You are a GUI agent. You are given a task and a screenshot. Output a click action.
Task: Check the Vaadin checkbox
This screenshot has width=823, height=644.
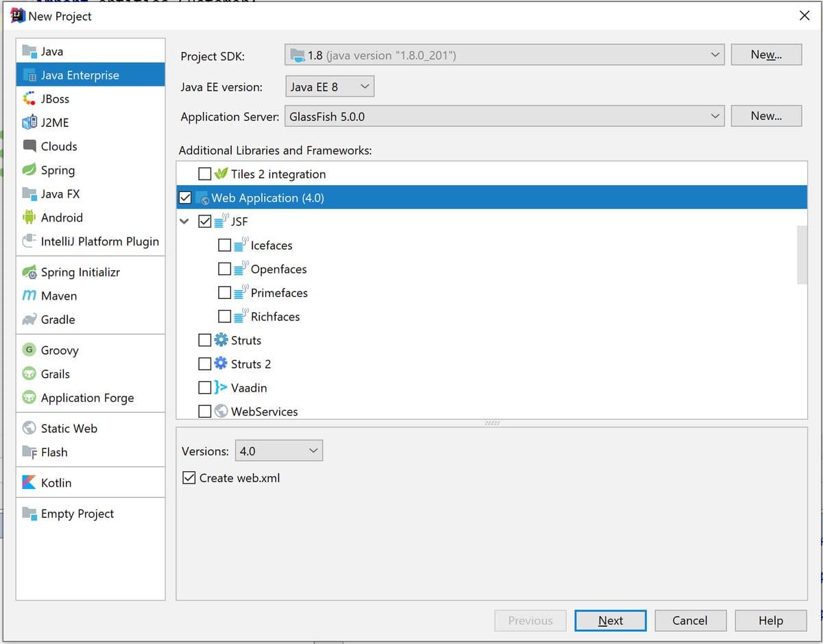pos(204,387)
